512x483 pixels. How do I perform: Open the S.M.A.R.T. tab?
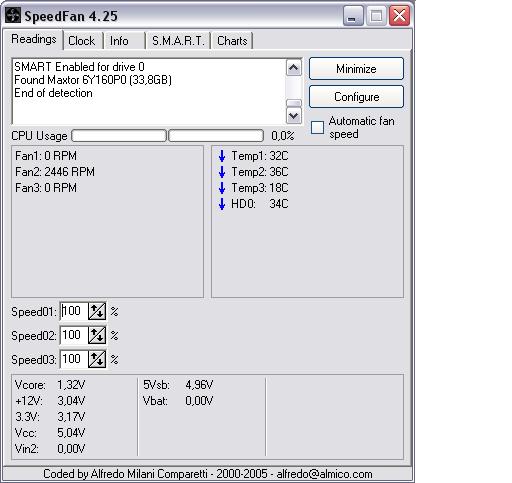click(x=178, y=41)
